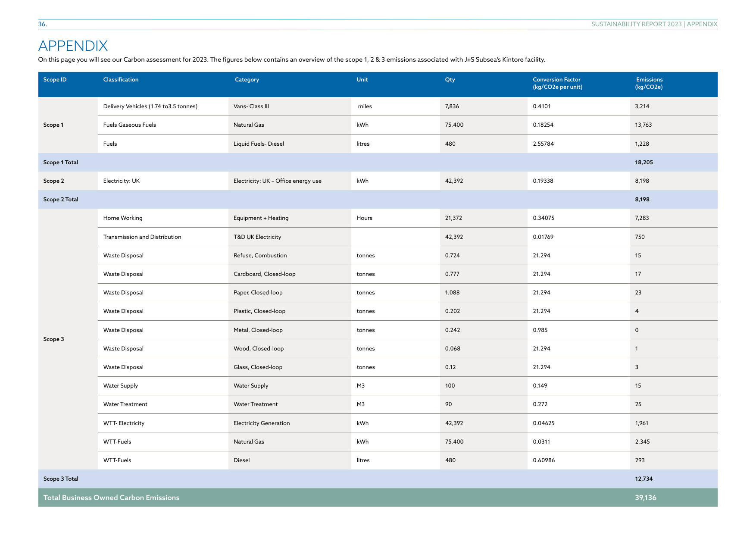Click the 0.19338 conversion factor
Screen dimensions: 756x535
(x=543, y=181)
